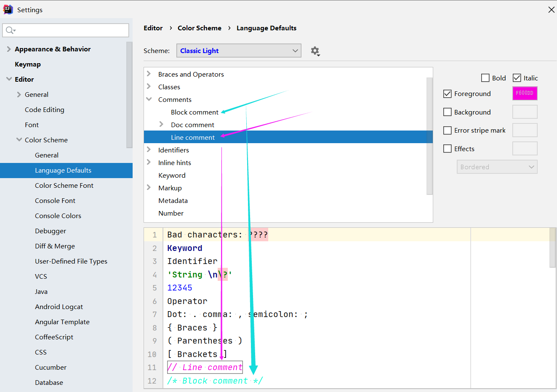Click the Editor breadcrumb link
Screen dimensions: 557x392
tap(153, 28)
